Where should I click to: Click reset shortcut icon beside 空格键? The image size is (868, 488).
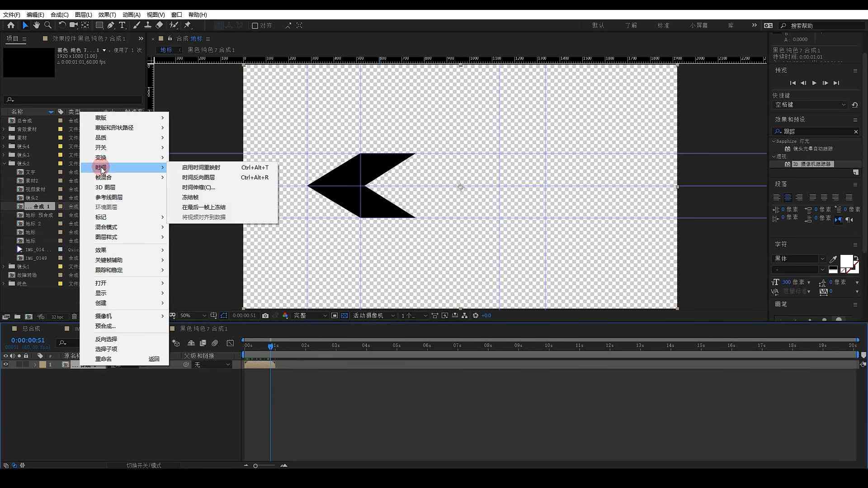855,105
